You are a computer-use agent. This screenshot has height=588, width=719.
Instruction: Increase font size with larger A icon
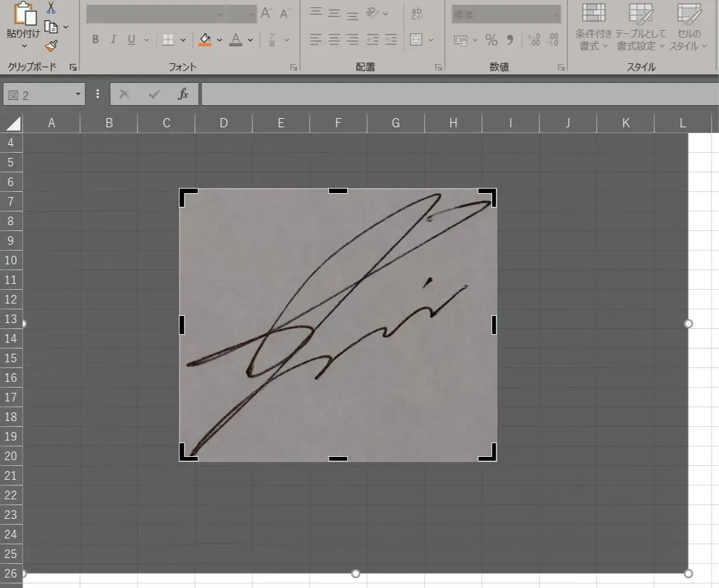pos(266,13)
